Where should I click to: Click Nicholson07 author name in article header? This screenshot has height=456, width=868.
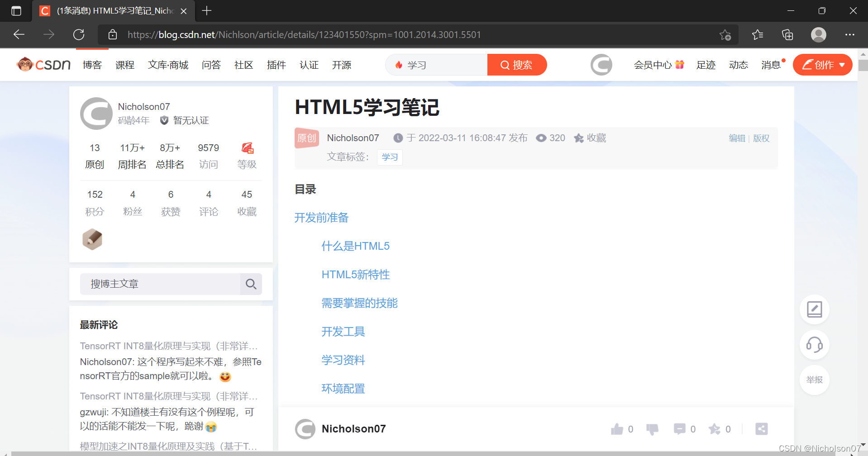(x=353, y=138)
